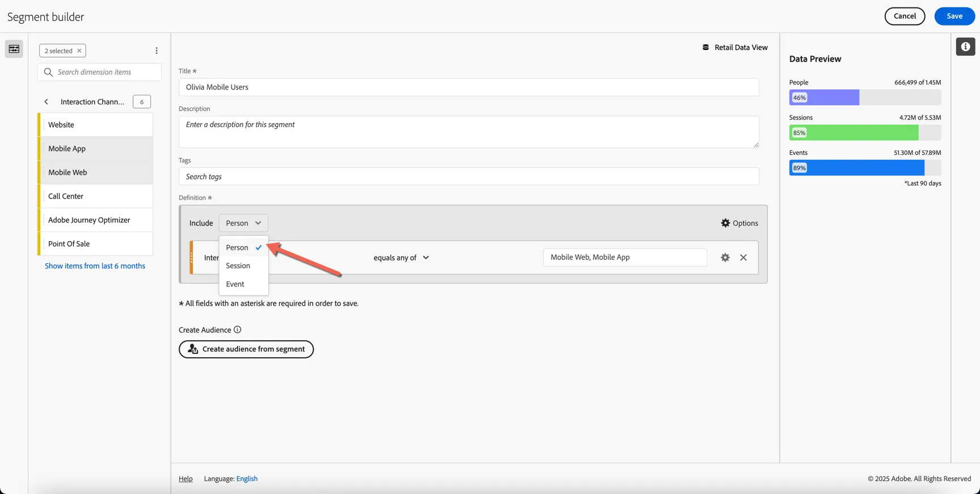Choose Session from the container menu
980x494 pixels.
(x=244, y=265)
